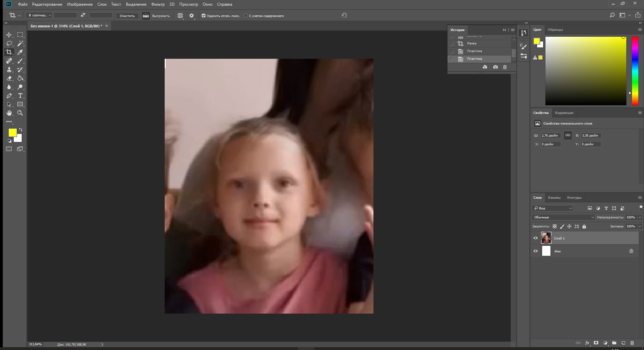The height and width of the screenshot is (350, 644).
Task: Switch to the Коррекция tab
Action: click(564, 113)
